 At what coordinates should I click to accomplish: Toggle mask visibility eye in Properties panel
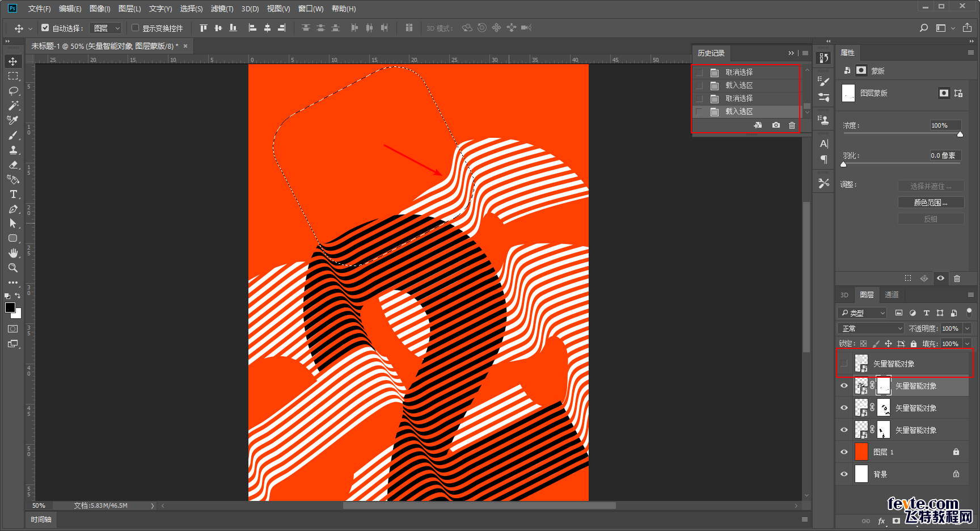coord(941,279)
